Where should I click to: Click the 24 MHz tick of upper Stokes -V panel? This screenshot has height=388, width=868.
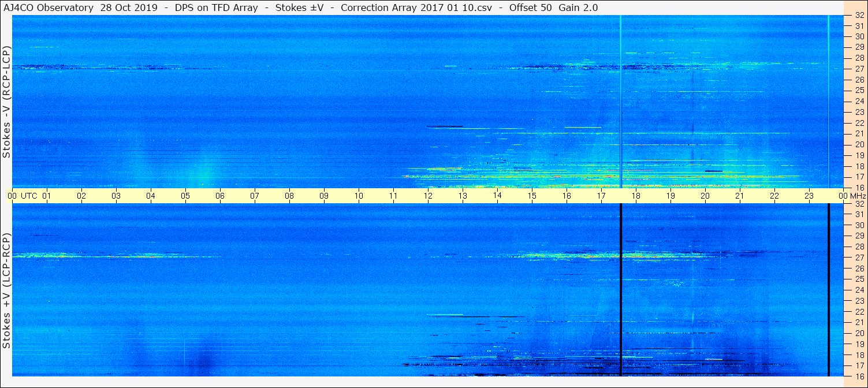pos(859,101)
